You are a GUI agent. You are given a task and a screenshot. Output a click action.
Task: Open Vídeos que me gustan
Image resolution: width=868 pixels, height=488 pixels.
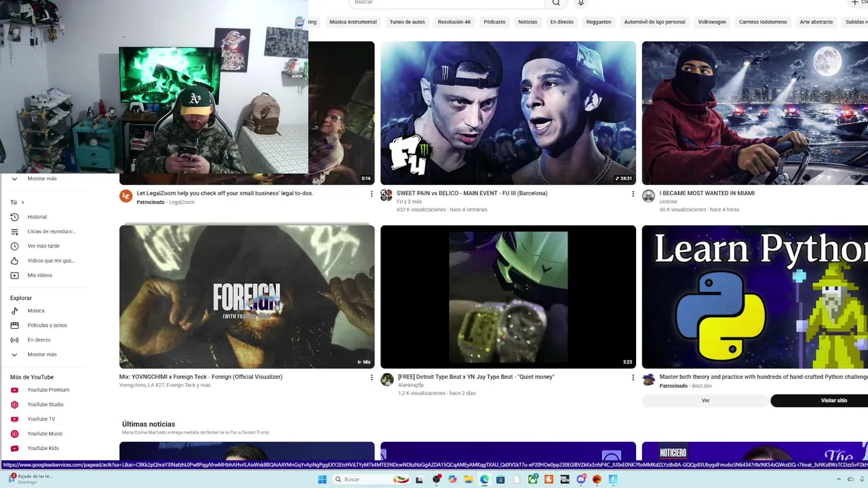[42, 260]
